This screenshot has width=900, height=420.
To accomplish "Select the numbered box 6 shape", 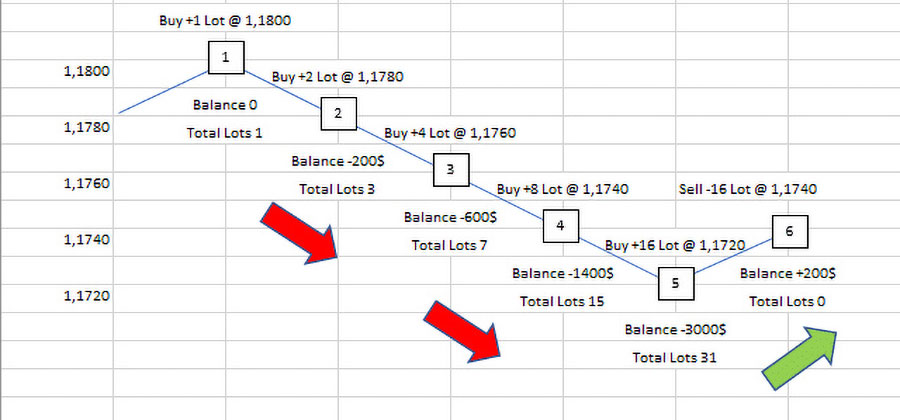I will coord(789,231).
